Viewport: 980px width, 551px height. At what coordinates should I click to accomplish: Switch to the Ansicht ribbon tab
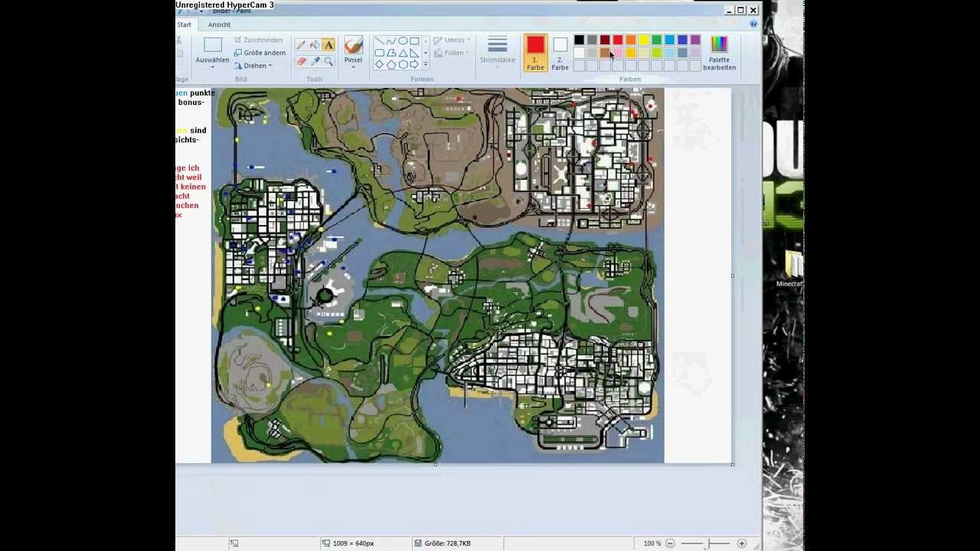coord(219,24)
